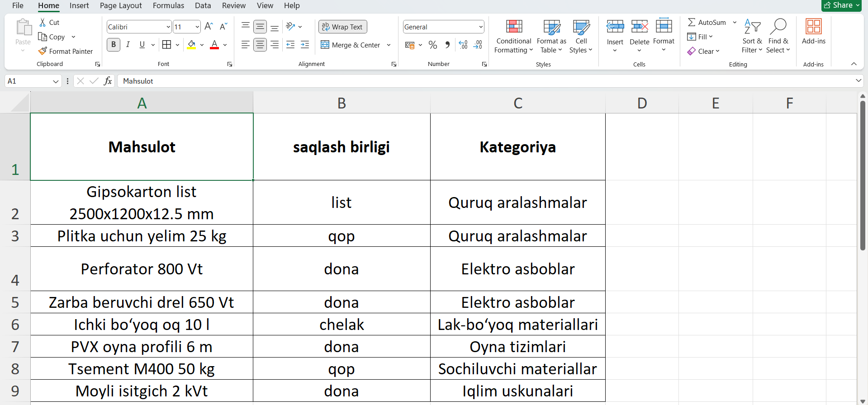Click the AutoSum button
Screen dimensions: 868x405
[x=707, y=22]
